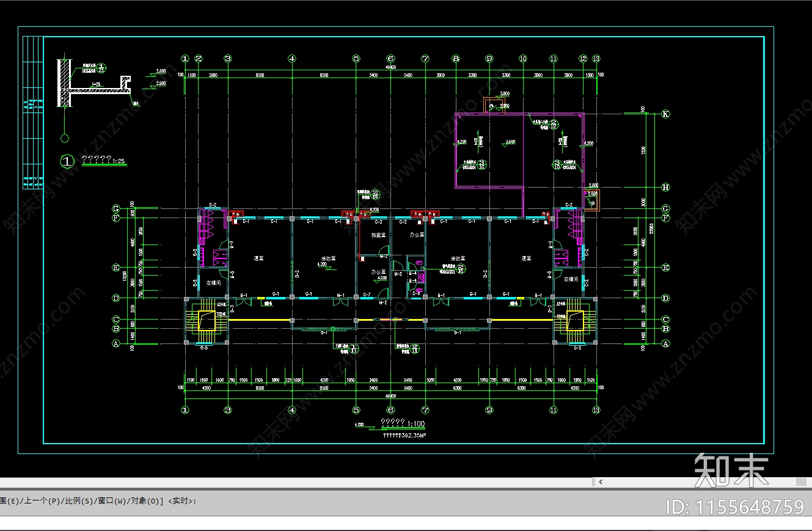Select grid axis bubble 8
The height and width of the screenshot is (531, 812).
[x=456, y=59]
